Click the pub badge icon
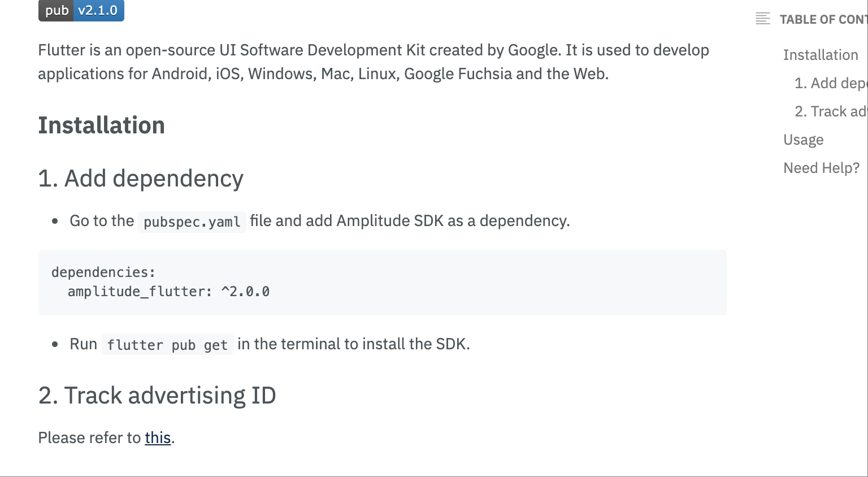868x477 pixels. tap(56, 10)
